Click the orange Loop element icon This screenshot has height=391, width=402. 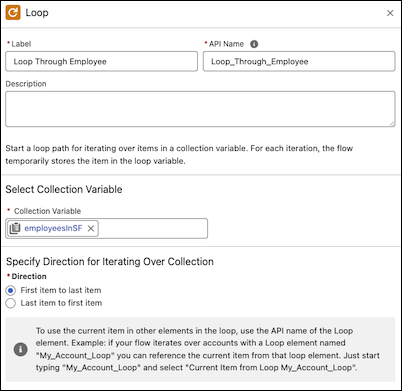tap(13, 13)
